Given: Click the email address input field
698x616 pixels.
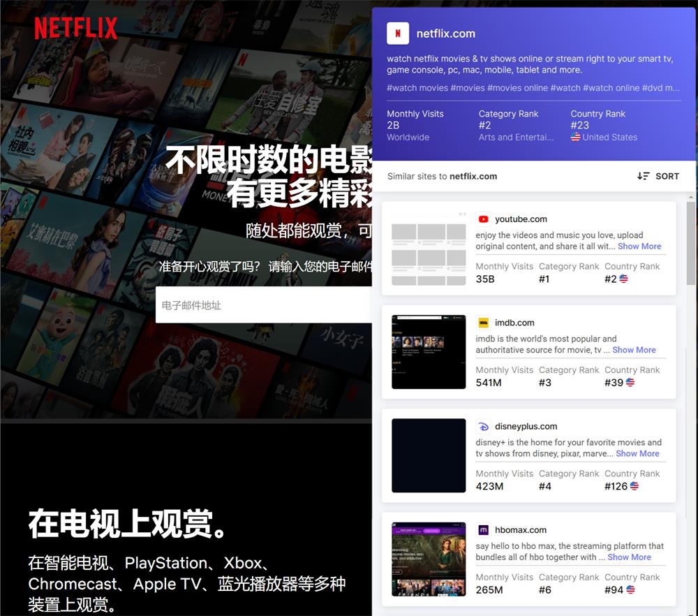Looking at the screenshot, I should [x=265, y=304].
